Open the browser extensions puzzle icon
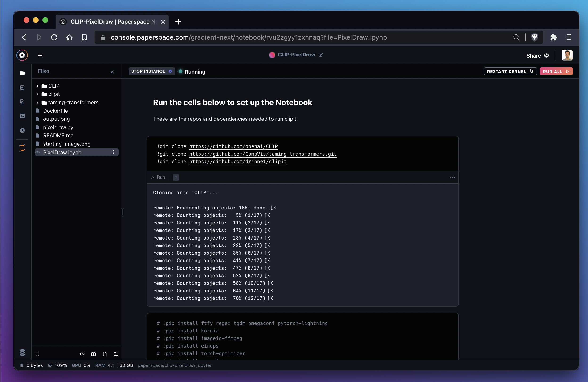The height and width of the screenshot is (382, 588). 553,37
